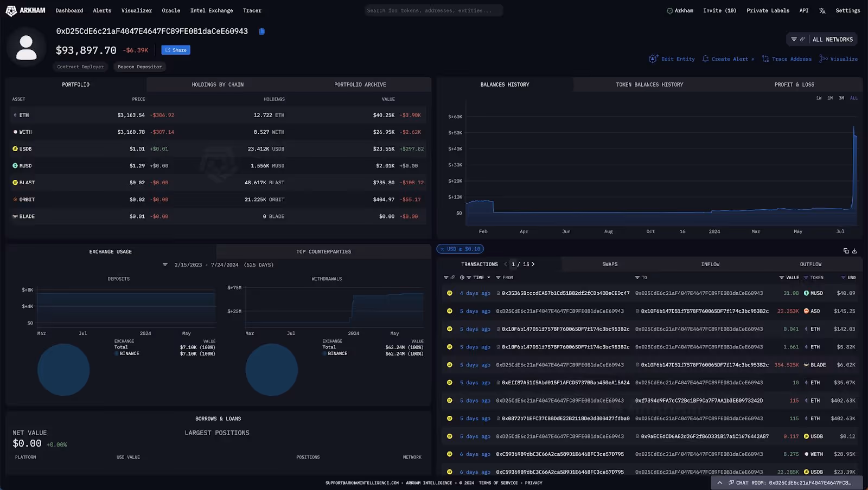Switch to the Inflow tab
Viewport: 868px width, 490px height.
point(710,265)
